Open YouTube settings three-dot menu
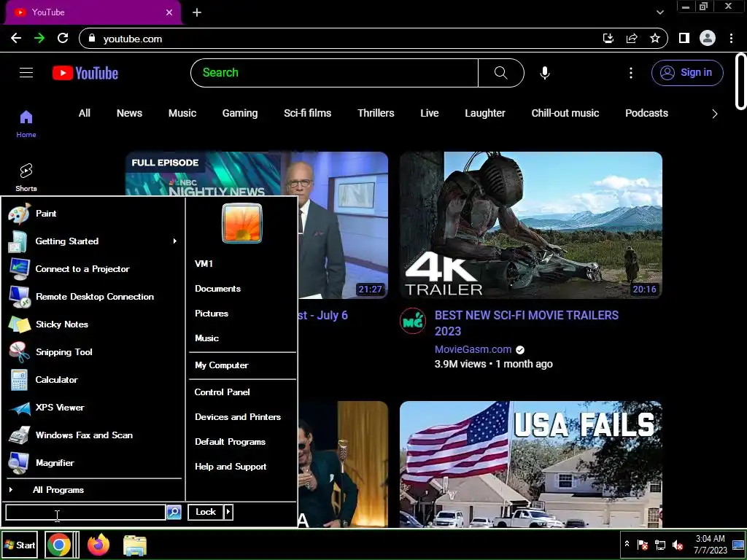Screen dimensions: 747x560 [x=631, y=73]
